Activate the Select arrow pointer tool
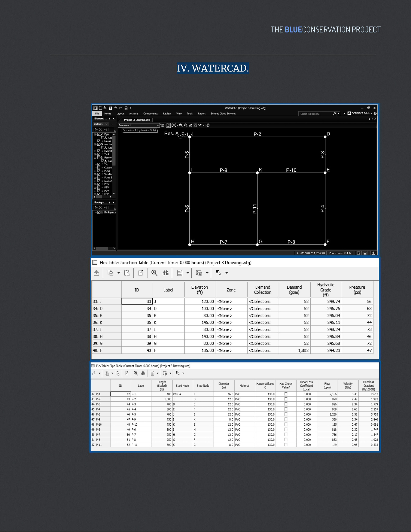 pyautogui.click(x=168, y=125)
